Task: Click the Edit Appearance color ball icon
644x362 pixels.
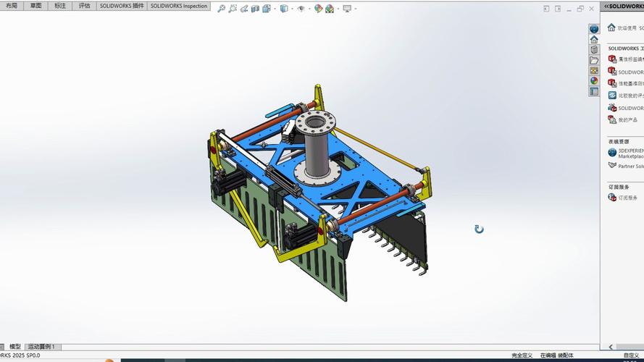Action: point(318,8)
